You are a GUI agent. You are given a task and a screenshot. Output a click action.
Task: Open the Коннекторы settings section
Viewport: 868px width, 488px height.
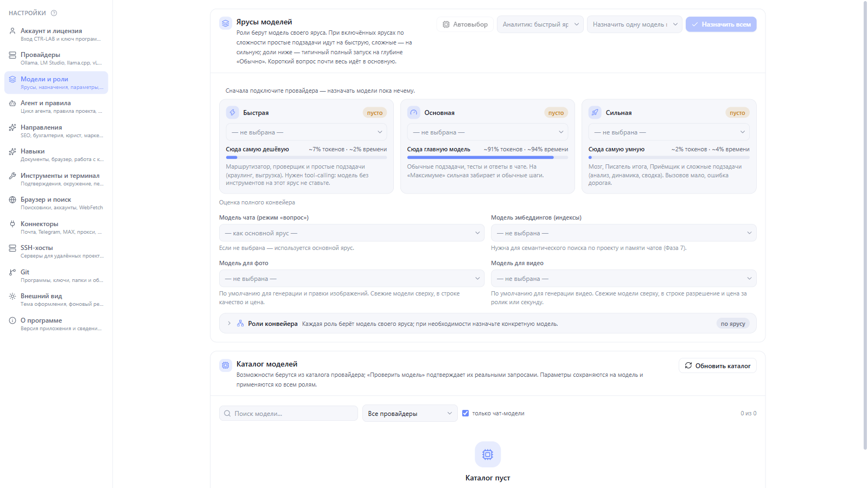click(56, 227)
